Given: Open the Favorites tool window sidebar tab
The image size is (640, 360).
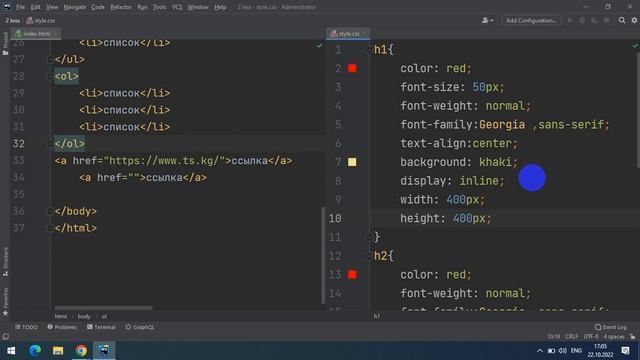Looking at the screenshot, I should click(5, 302).
